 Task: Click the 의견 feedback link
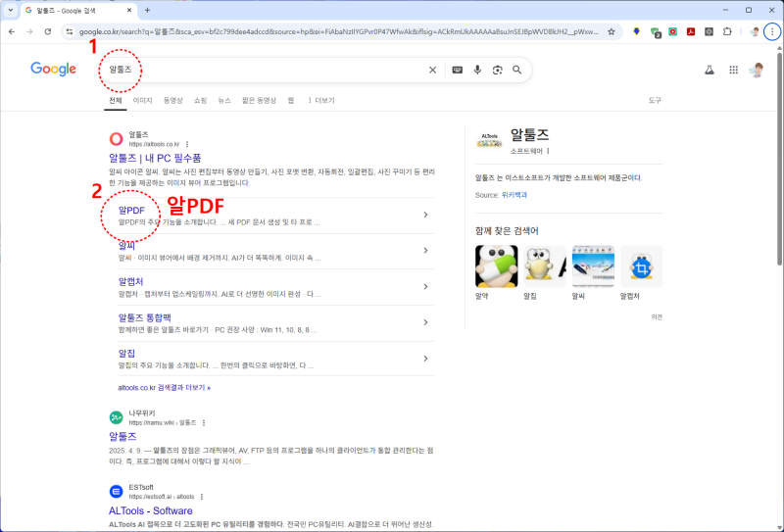tap(657, 317)
